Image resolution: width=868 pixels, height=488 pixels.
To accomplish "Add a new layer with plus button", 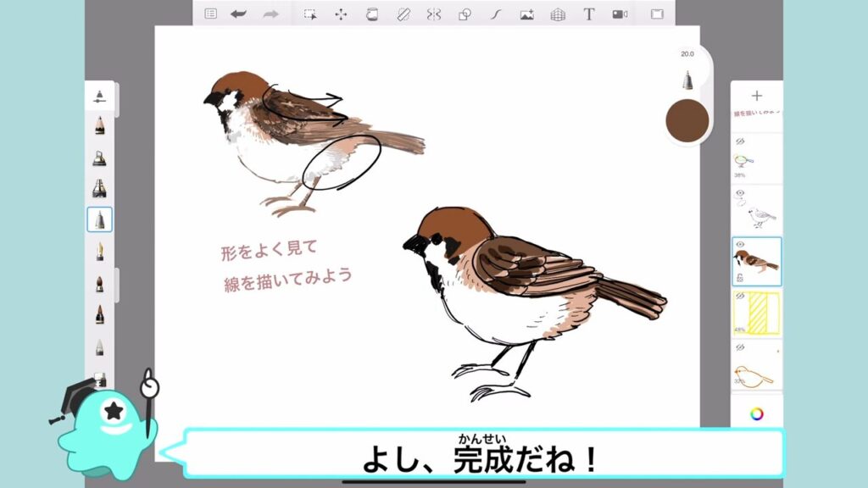I will click(756, 96).
